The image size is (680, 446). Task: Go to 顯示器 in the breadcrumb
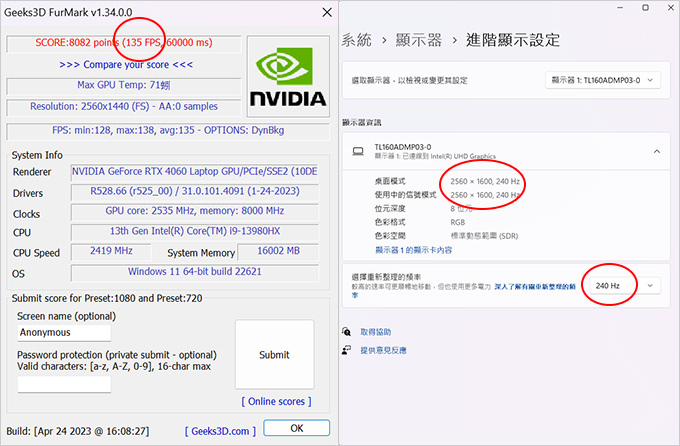tap(418, 40)
